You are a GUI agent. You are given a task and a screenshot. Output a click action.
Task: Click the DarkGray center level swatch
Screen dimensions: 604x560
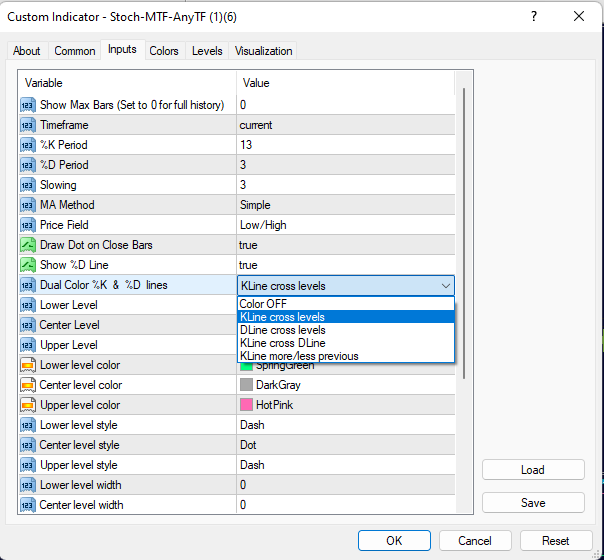click(x=247, y=385)
